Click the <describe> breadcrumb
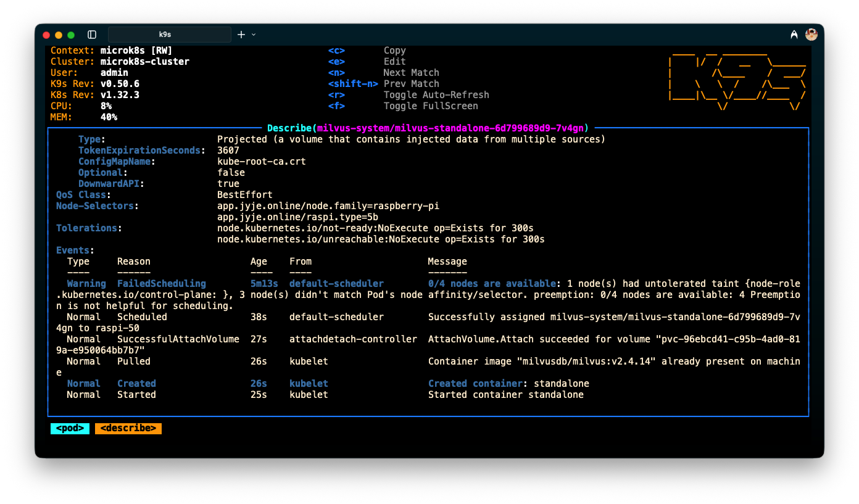 point(128,428)
